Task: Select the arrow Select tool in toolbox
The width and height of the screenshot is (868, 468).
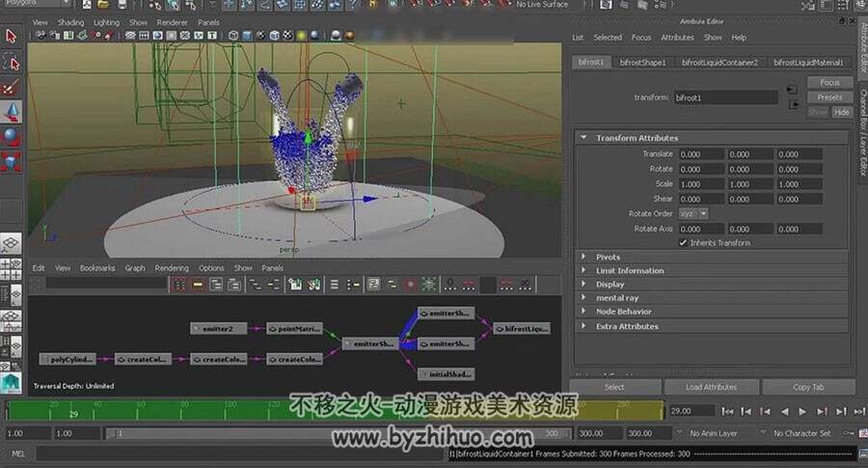Action: pos(11,37)
